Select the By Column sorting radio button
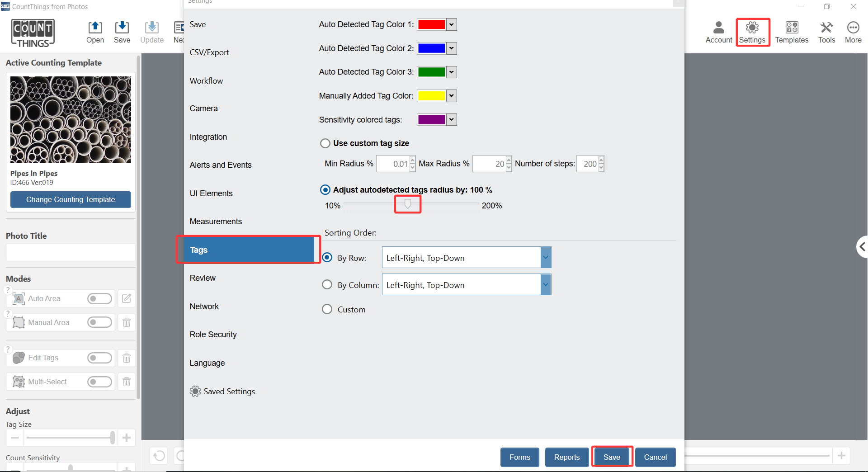Viewport: 868px width, 472px height. coord(327,285)
